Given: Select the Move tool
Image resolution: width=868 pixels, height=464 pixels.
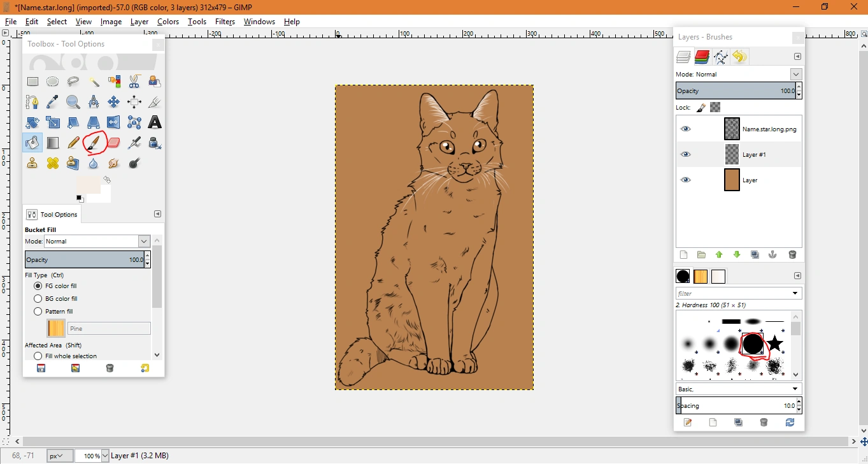Looking at the screenshot, I should pyautogui.click(x=114, y=102).
